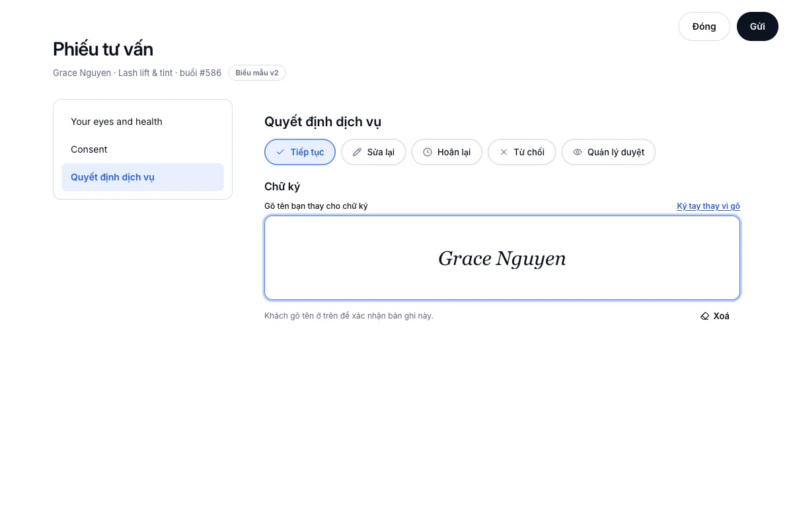Select Từ chối as the decision
793x532 pixels.
coord(522,152)
